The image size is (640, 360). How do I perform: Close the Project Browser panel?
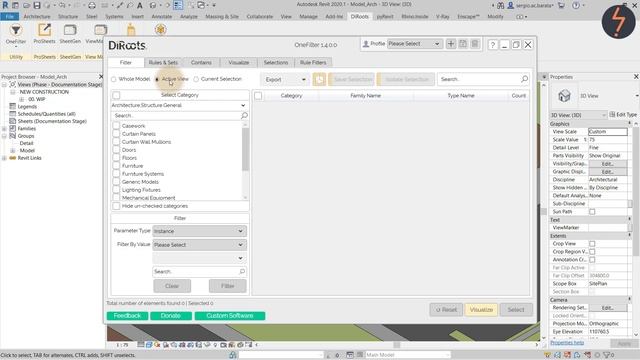pyautogui.click(x=101, y=76)
